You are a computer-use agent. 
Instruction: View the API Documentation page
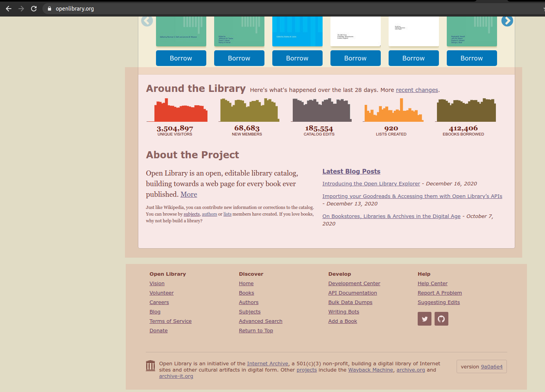[352, 293]
